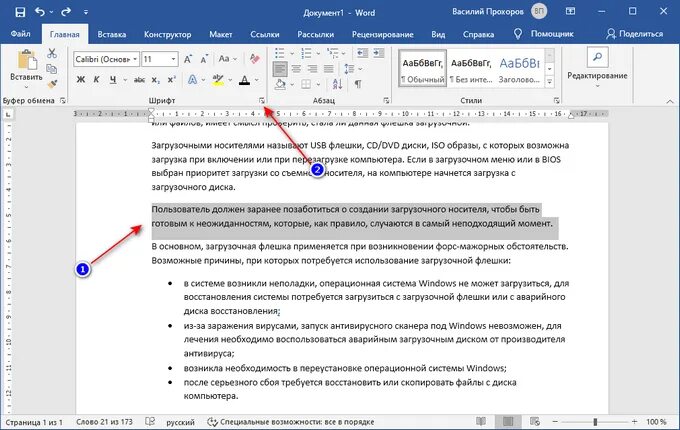Open line spacing options
This screenshot has height=430, width=680.
click(349, 68)
